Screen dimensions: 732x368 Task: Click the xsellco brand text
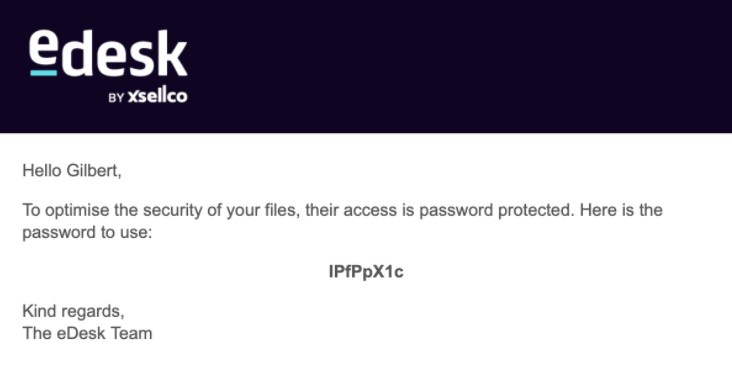(157, 96)
